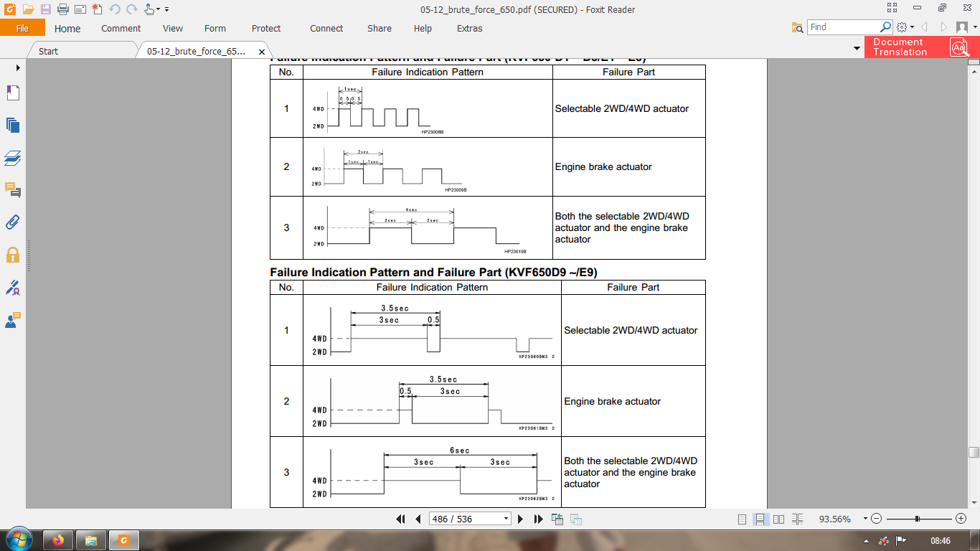Open the Connect ribbon tab
The width and height of the screenshot is (980, 551).
326,29
